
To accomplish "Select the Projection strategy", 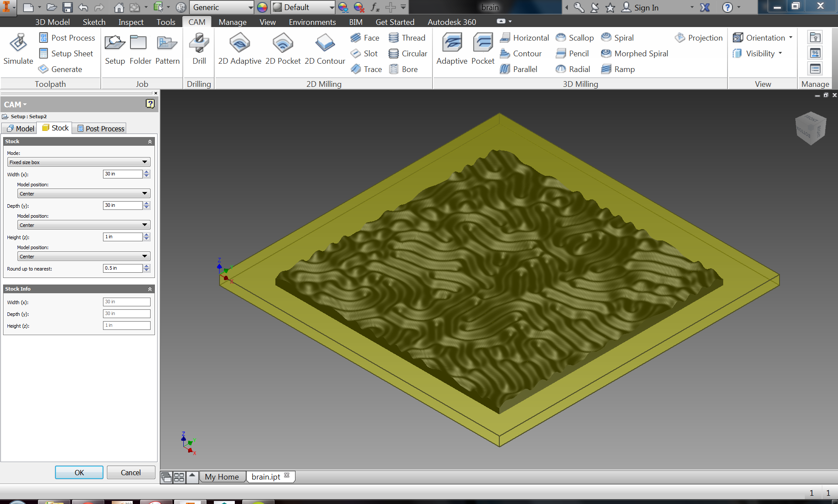I will click(699, 38).
